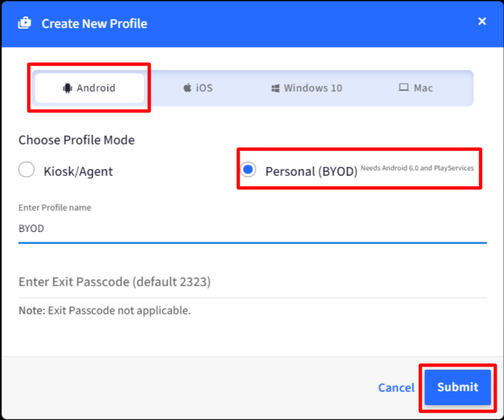
Task: Click the 'Create New Profile' title text
Action: [x=94, y=24]
